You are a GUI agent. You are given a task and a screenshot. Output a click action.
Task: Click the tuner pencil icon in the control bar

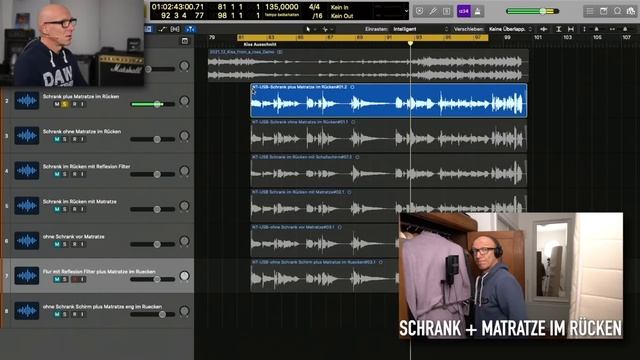coord(433,11)
